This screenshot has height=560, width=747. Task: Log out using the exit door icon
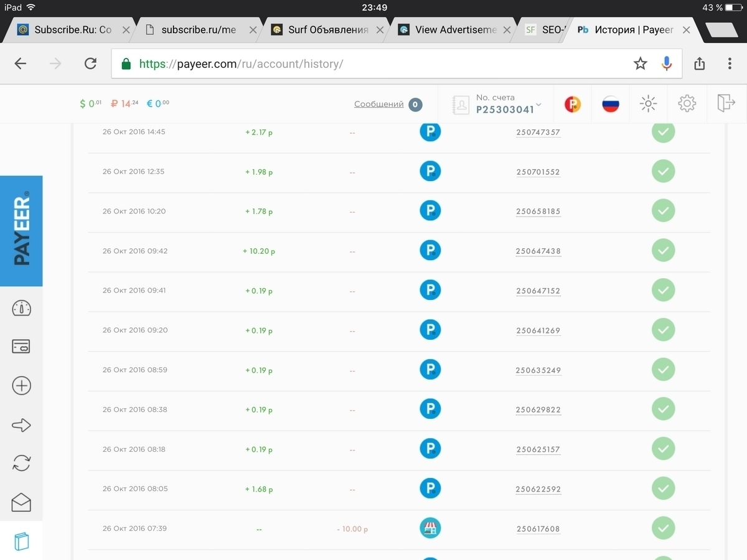point(726,103)
